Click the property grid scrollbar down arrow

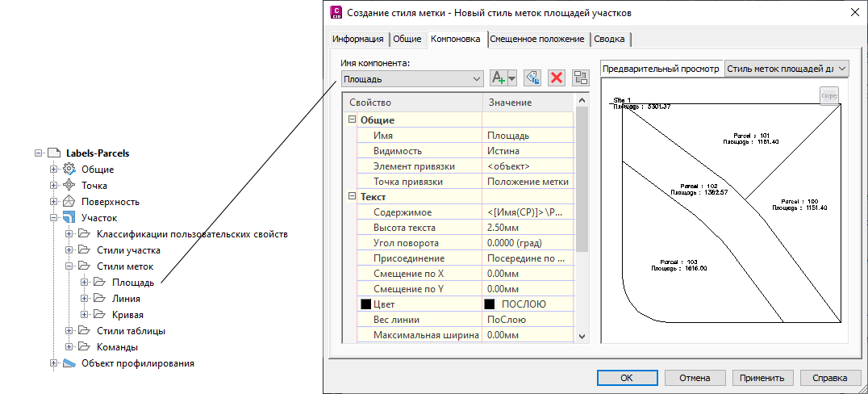[582, 336]
